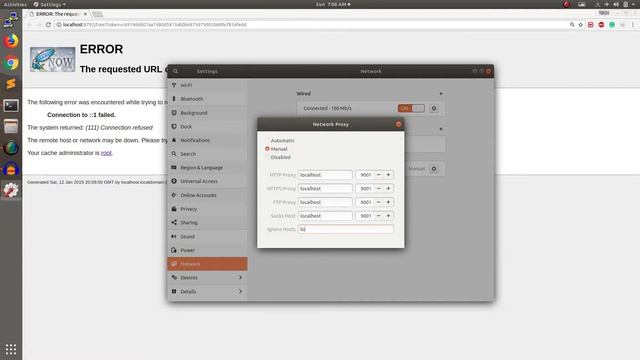
Task: Open Bluetooth settings panel
Action: (x=207, y=99)
